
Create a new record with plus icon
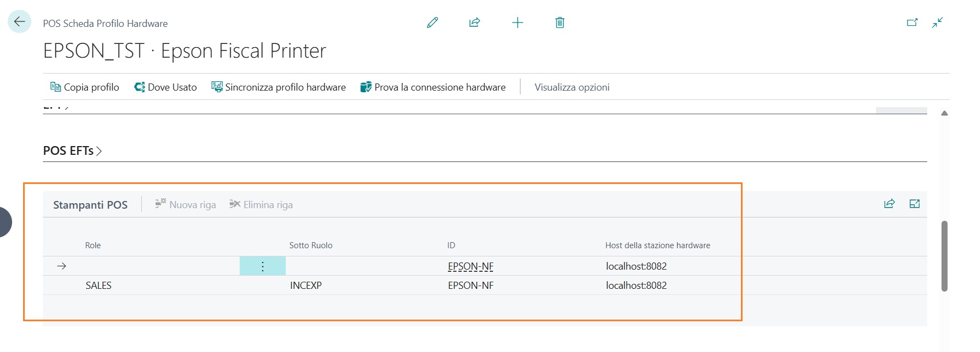click(x=517, y=23)
